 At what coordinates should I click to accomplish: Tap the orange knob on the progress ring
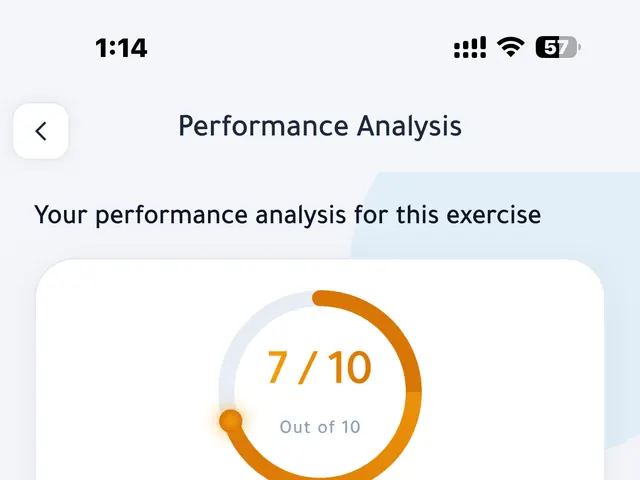click(x=231, y=421)
